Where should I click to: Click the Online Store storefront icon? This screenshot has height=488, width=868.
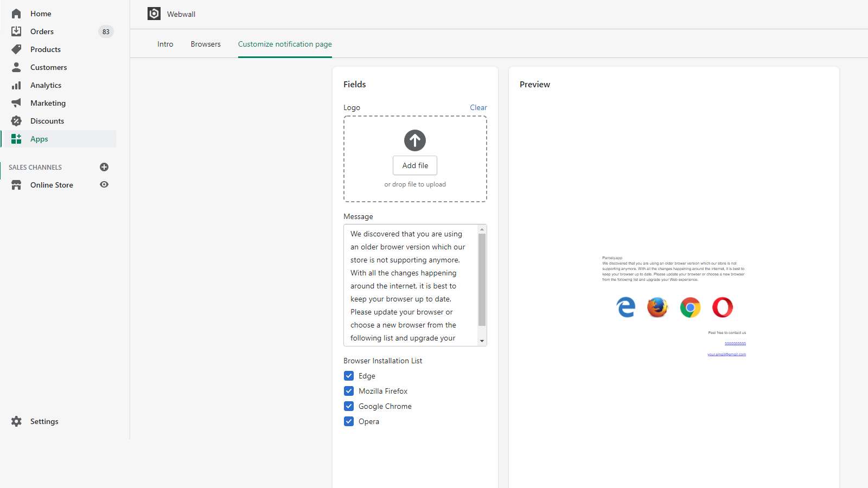click(16, 184)
